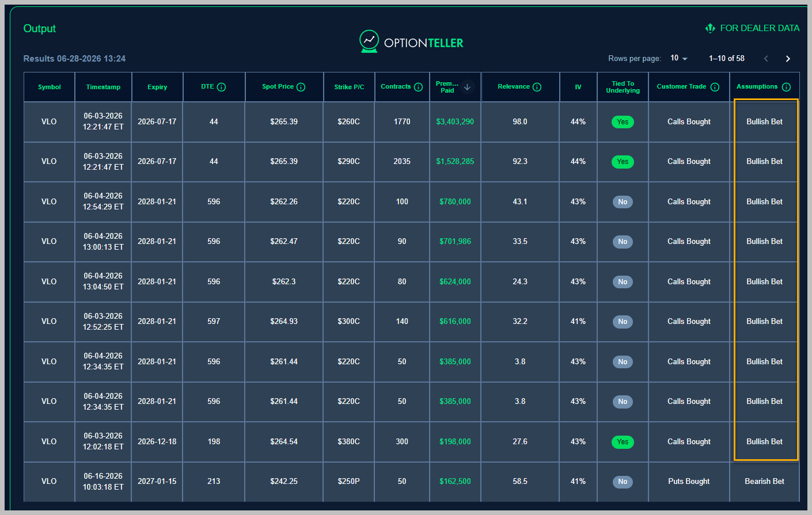
Task: Select premium value $162,500
Action: click(x=455, y=481)
